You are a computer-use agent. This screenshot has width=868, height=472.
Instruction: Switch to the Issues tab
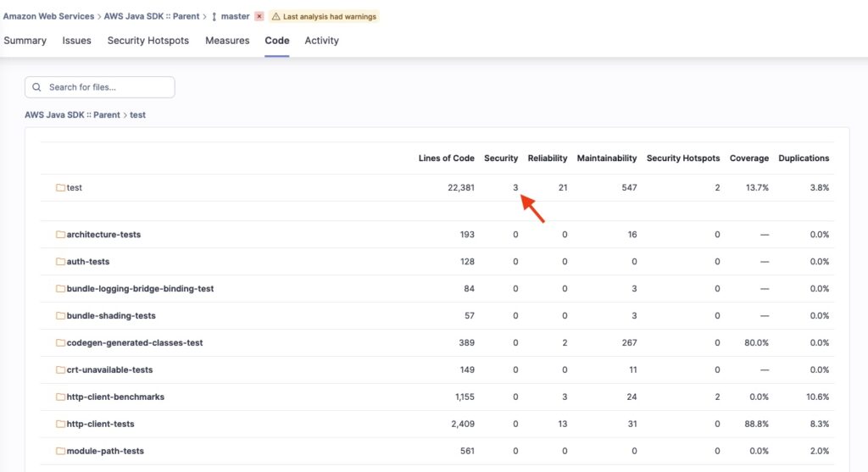tap(77, 41)
